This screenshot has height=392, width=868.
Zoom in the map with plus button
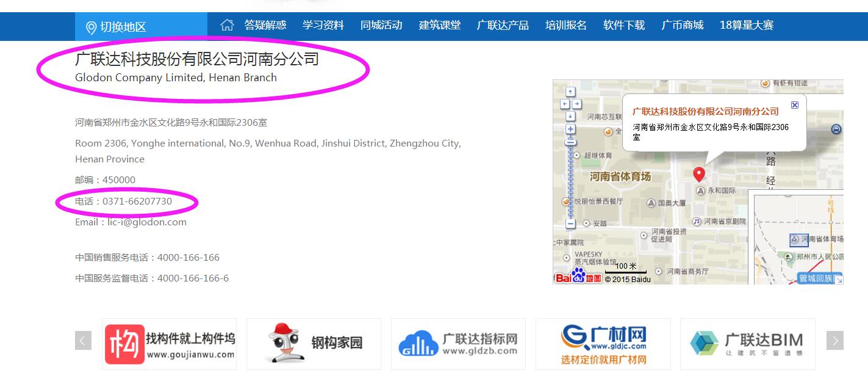pyautogui.click(x=570, y=129)
